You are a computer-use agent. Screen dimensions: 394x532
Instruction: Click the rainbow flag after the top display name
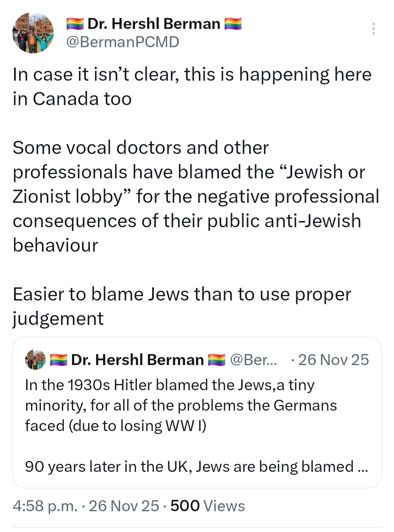233,24
